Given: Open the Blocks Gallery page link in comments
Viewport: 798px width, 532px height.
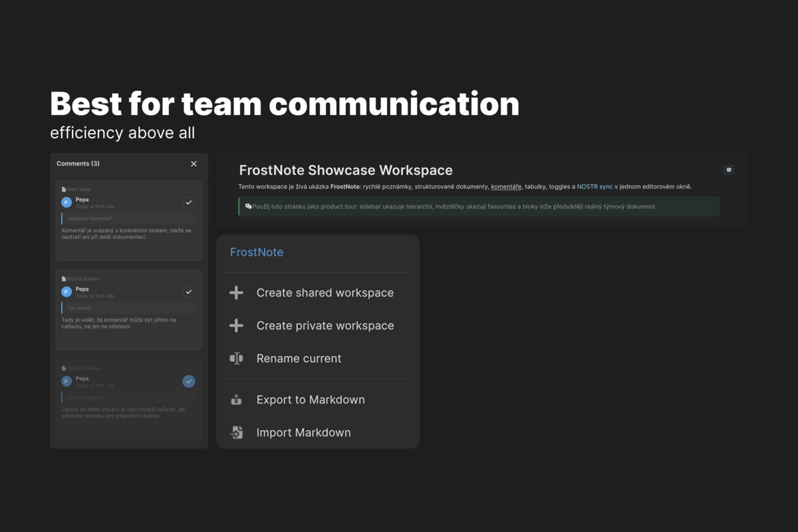Looking at the screenshot, I should point(83,279).
